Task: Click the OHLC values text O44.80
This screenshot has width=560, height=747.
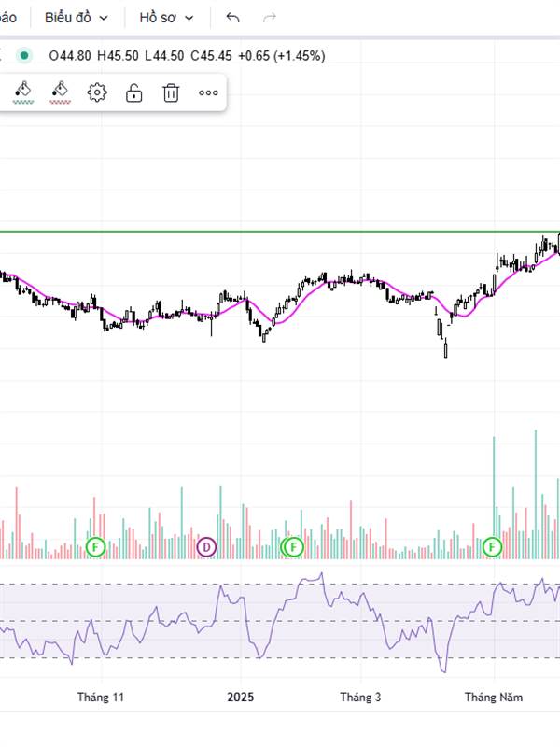Action: click(x=70, y=56)
